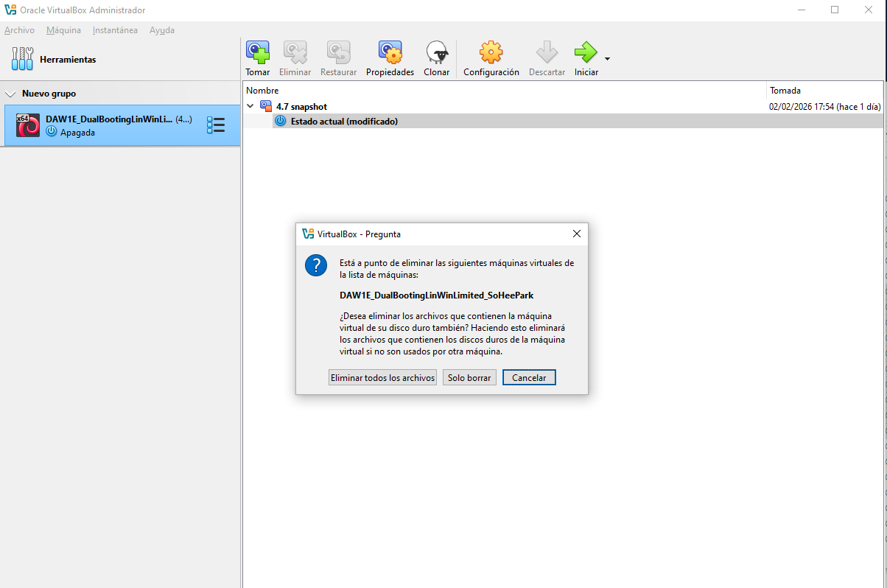Close the VirtualBox - Pregunta dialog

pos(576,234)
